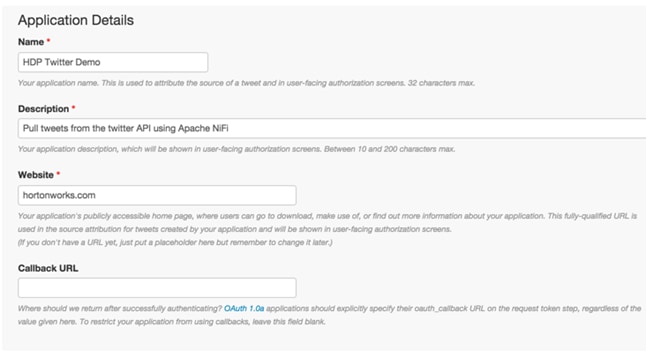Focus the Description text field
The image size is (646, 364).
332,128
